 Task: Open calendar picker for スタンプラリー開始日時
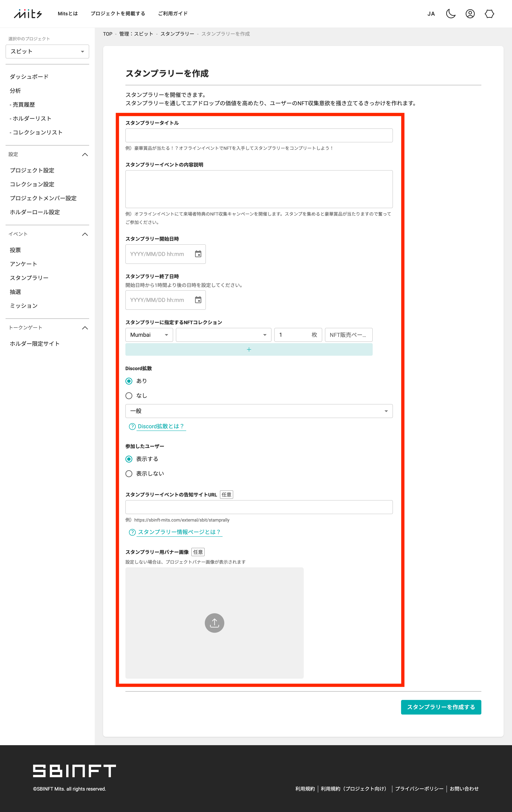click(198, 254)
